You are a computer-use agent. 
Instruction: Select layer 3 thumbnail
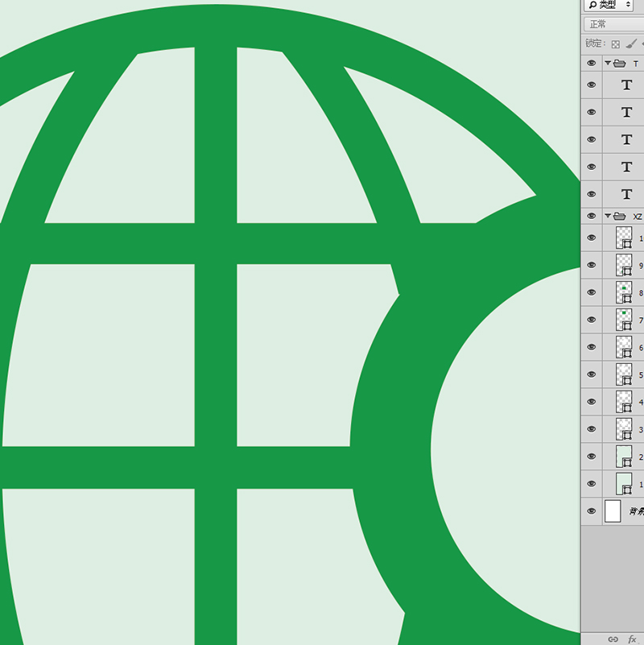pyautogui.click(x=624, y=429)
